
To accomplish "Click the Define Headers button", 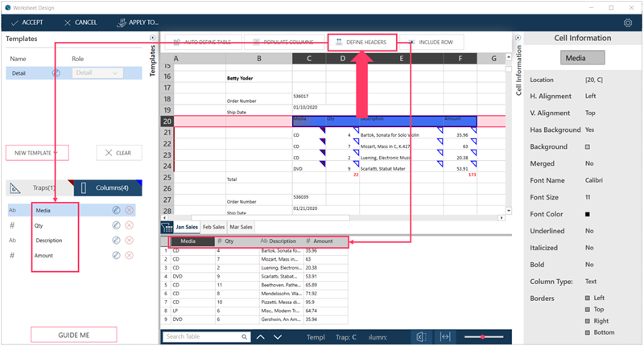I will point(361,42).
